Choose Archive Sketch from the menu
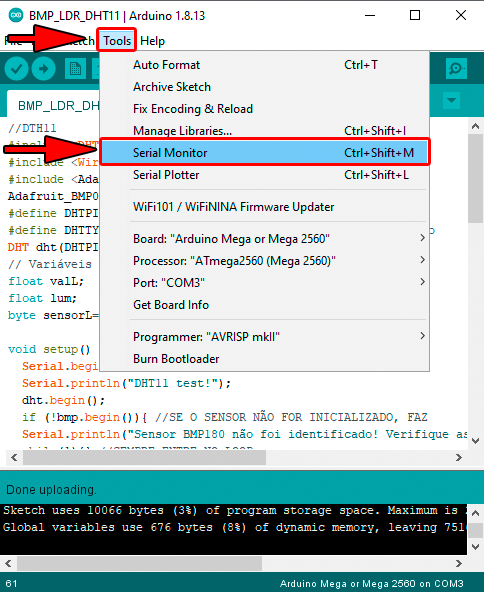This screenshot has height=592, width=484. (264, 87)
